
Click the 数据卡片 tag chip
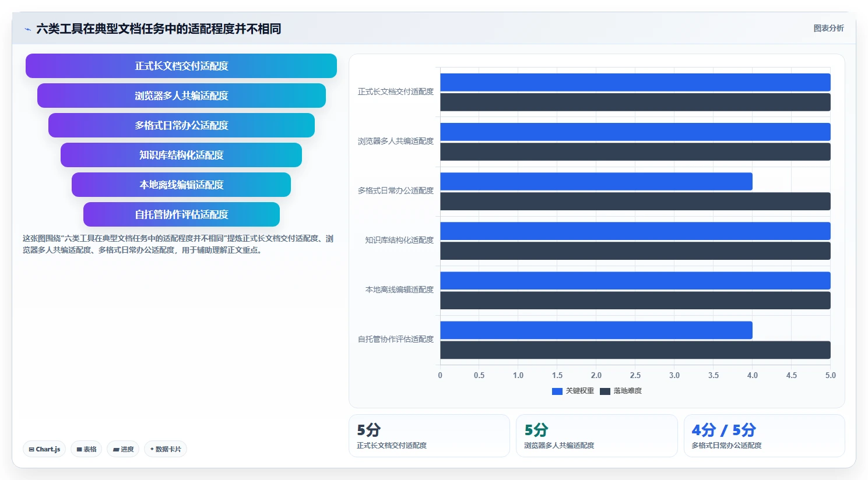click(166, 449)
